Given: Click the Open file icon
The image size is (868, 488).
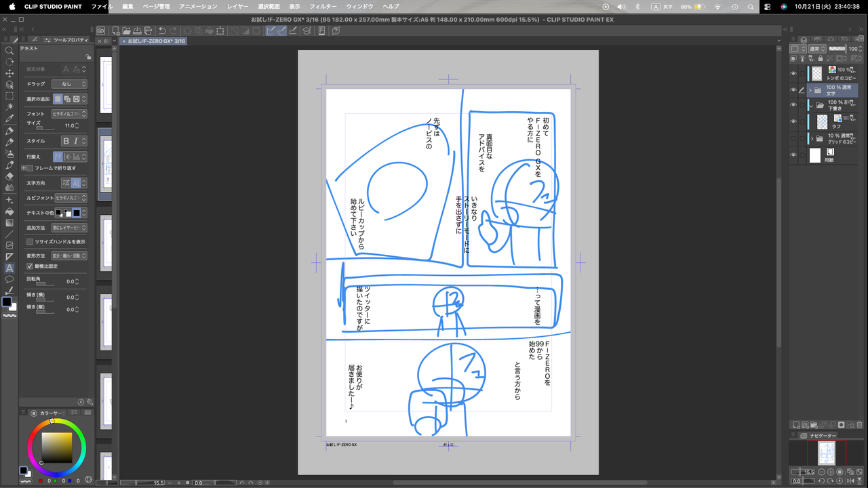Looking at the screenshot, I should click(127, 30).
